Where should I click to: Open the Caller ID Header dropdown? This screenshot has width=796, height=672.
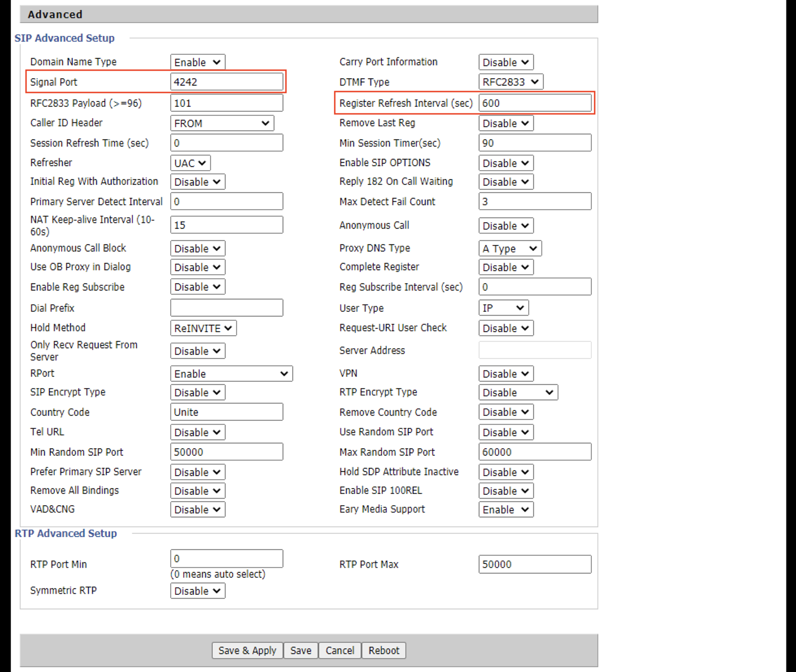[222, 123]
